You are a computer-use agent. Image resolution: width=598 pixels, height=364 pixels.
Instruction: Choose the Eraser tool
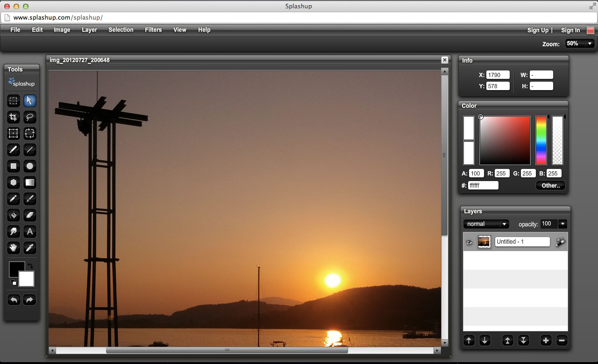pyautogui.click(x=30, y=215)
